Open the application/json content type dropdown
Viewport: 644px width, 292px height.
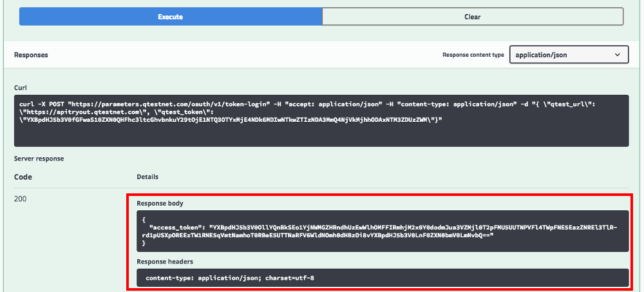point(569,55)
